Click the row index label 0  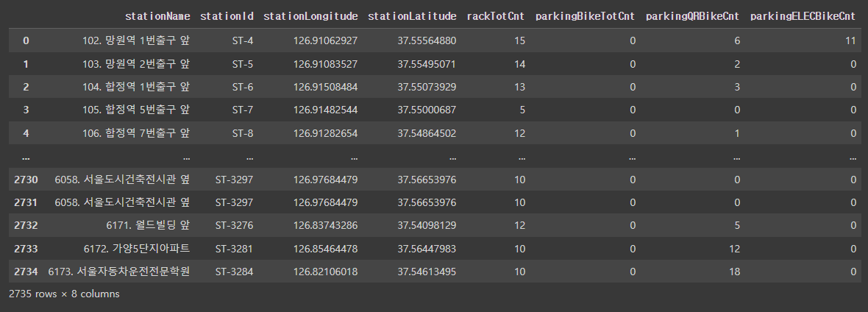[x=26, y=40]
